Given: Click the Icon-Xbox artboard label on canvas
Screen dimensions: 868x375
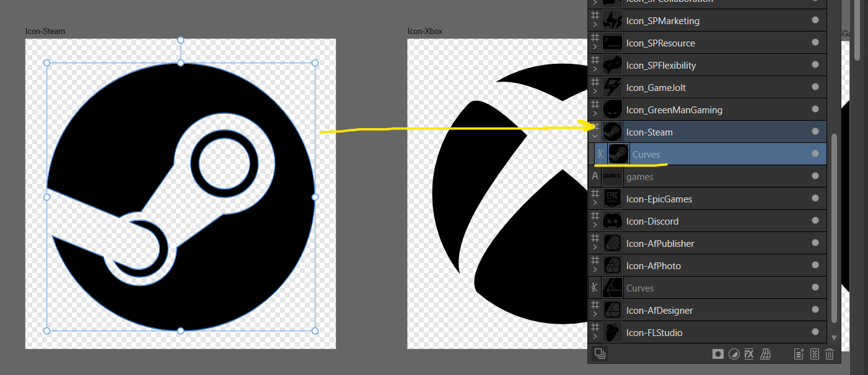Looking at the screenshot, I should point(425,31).
